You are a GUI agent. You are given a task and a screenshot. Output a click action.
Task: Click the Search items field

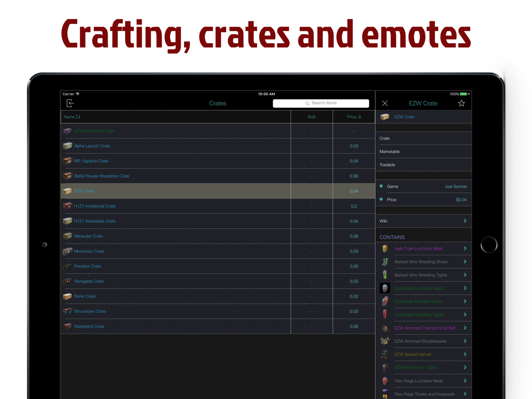(x=321, y=103)
